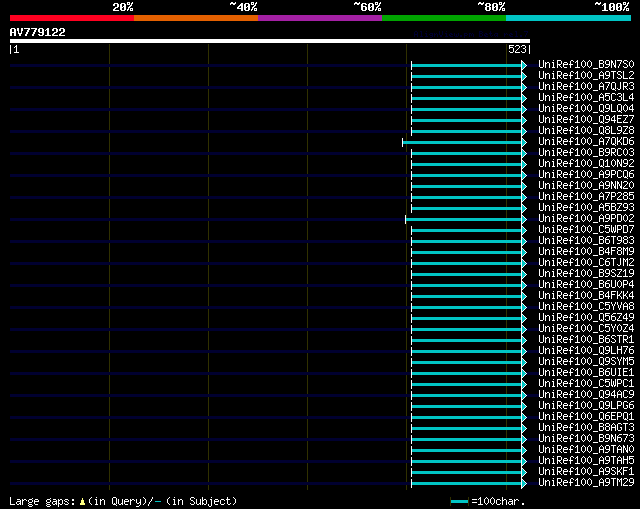Click the UniRef100_C5Y0Z4 label
This screenshot has height=509, width=640.
pyautogui.click(x=586, y=329)
